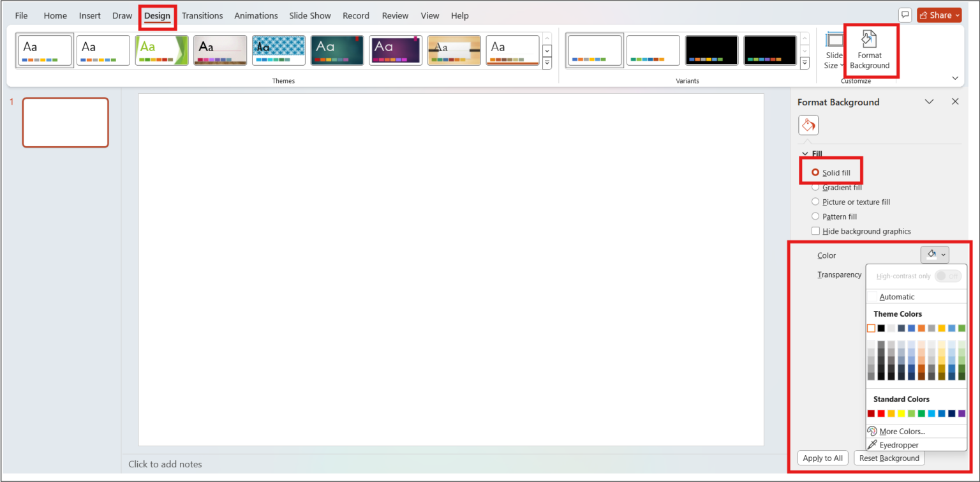Open the Insert tab
The image size is (980, 482).
pyautogui.click(x=89, y=15)
